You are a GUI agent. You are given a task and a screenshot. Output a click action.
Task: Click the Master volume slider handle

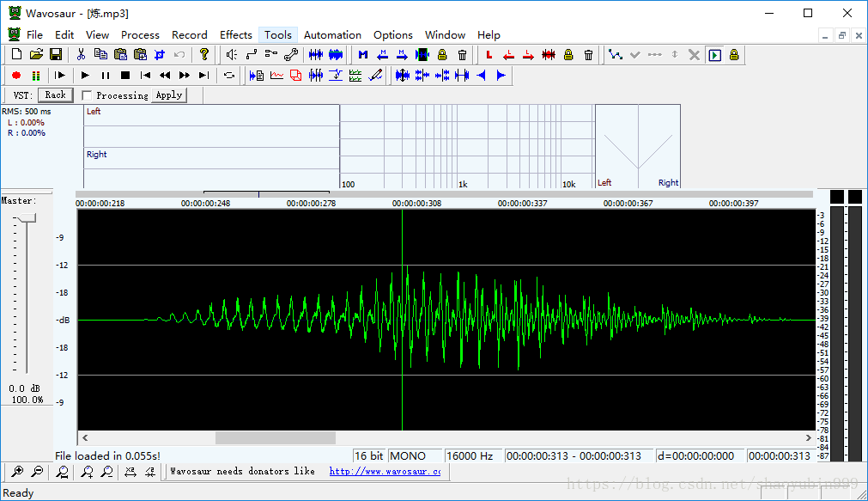(x=26, y=217)
